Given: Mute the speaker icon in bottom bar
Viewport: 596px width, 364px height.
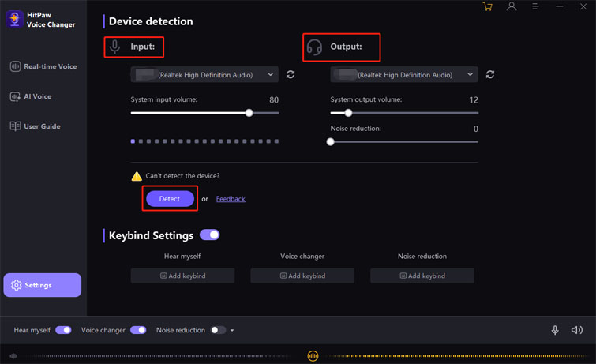Looking at the screenshot, I should [576, 330].
